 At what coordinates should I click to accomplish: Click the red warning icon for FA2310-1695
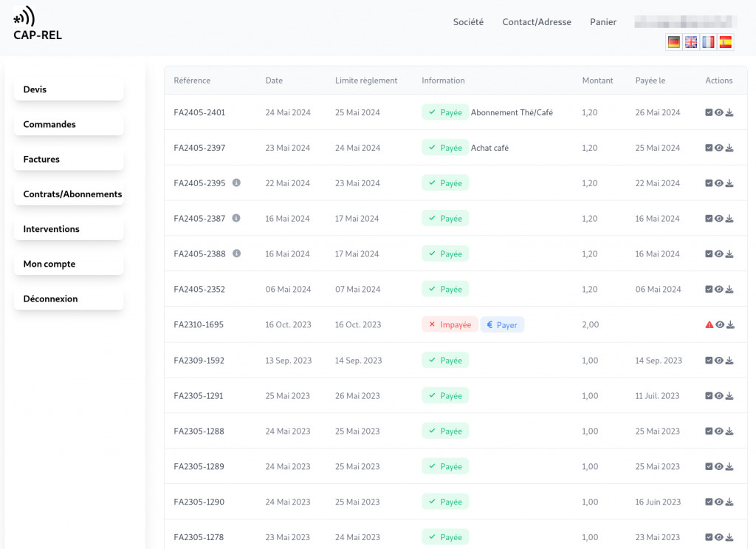pos(709,325)
